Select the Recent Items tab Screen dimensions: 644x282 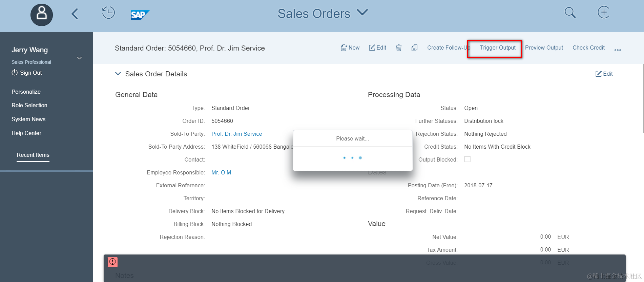coord(33,155)
